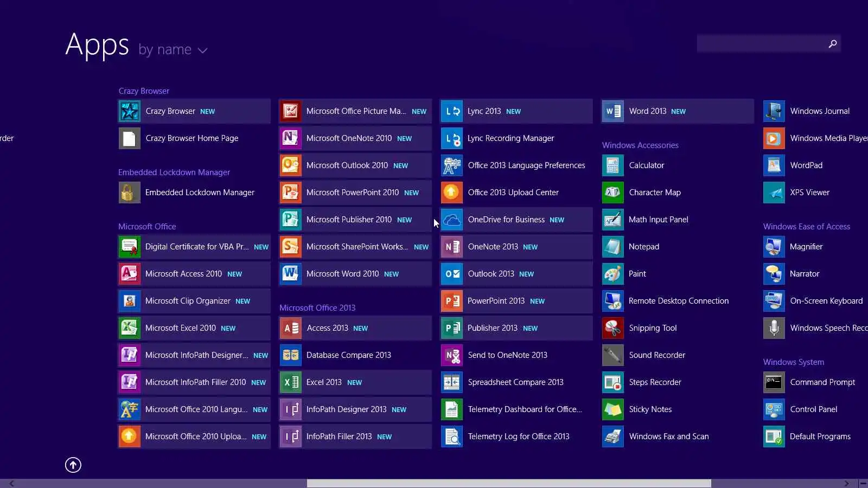Click the Microsoft Clip Organizer icon
This screenshot has width=868, height=488.
pos(129,301)
